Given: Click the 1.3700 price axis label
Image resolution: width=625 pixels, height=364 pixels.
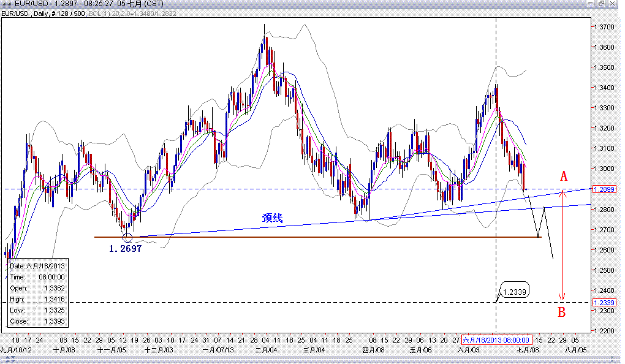Looking at the screenshot, I should (604, 27).
